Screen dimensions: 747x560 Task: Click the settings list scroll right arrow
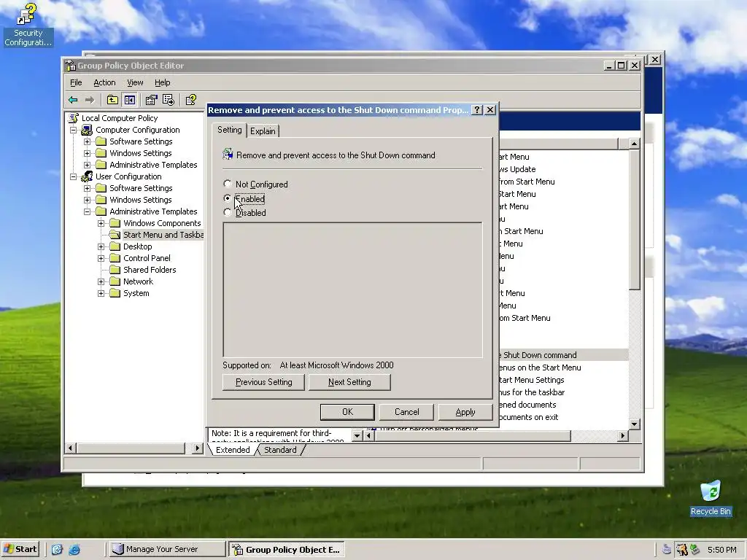coord(623,435)
